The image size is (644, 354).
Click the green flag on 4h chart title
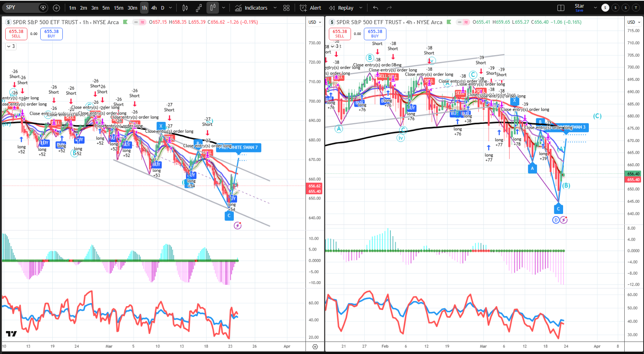click(449, 22)
